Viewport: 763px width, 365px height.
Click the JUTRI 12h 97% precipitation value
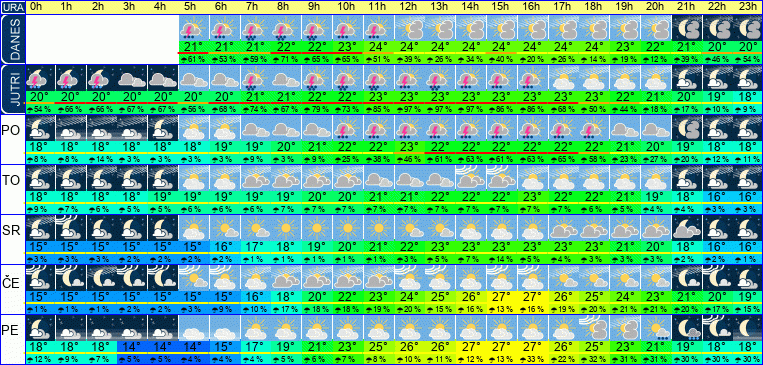pos(409,109)
